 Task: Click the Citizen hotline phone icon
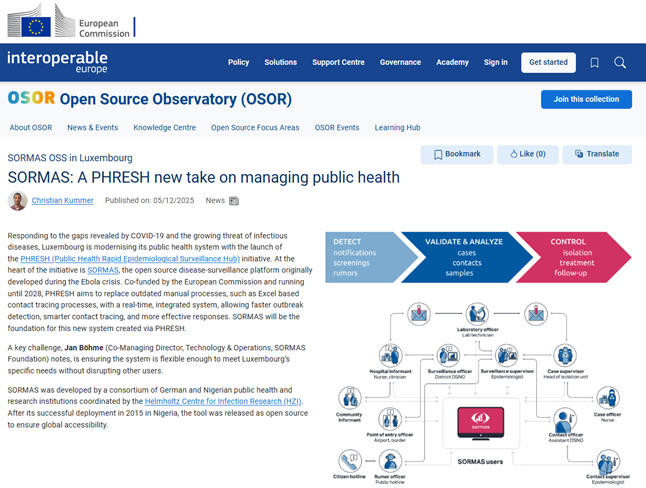[350, 461]
